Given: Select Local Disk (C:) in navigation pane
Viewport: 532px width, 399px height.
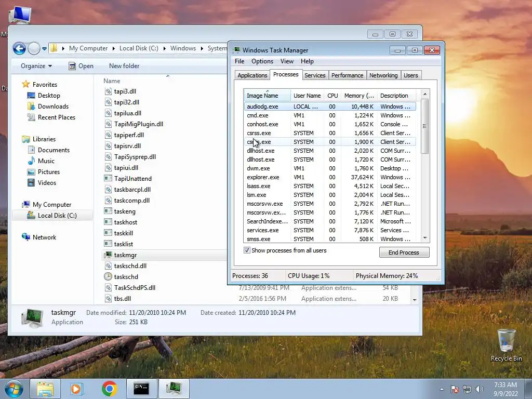Looking at the screenshot, I should coord(57,216).
